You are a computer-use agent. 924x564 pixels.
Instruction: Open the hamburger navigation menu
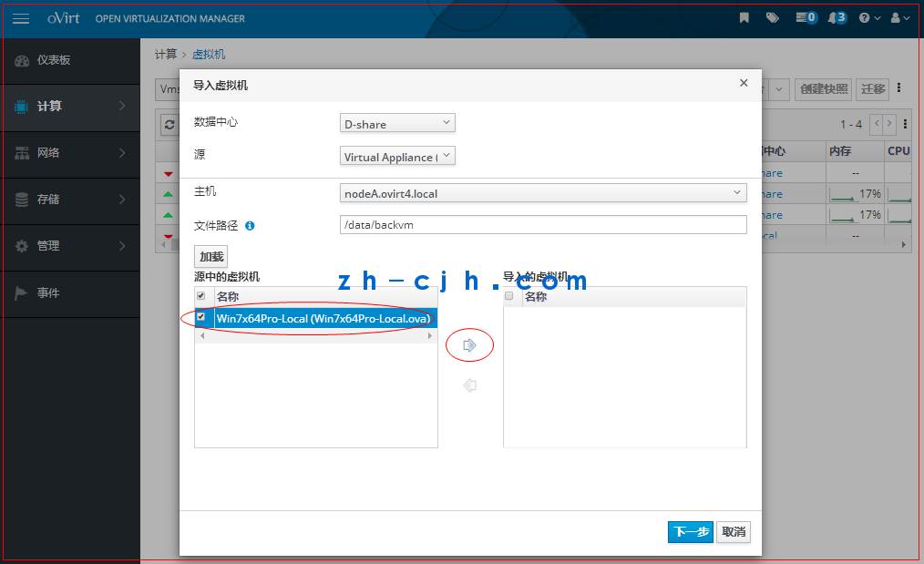click(x=21, y=18)
